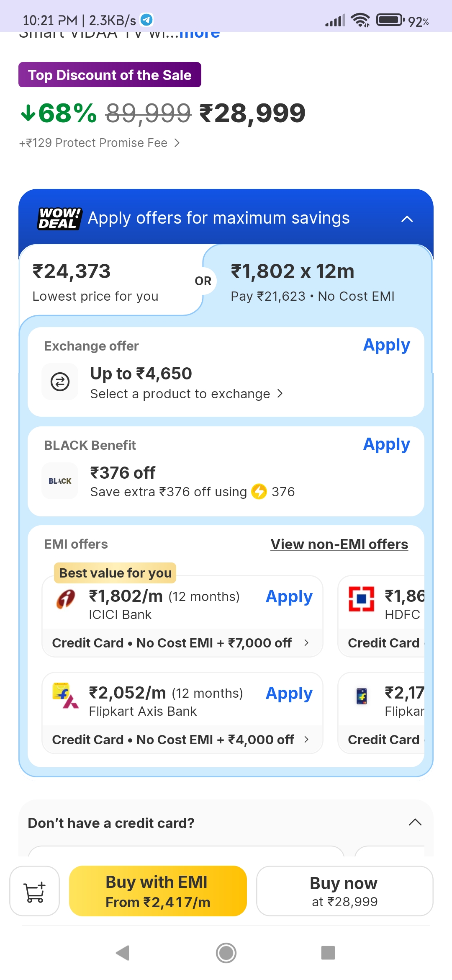The height and width of the screenshot is (980, 452).
Task: View non-EMI offers
Action: [x=339, y=544]
